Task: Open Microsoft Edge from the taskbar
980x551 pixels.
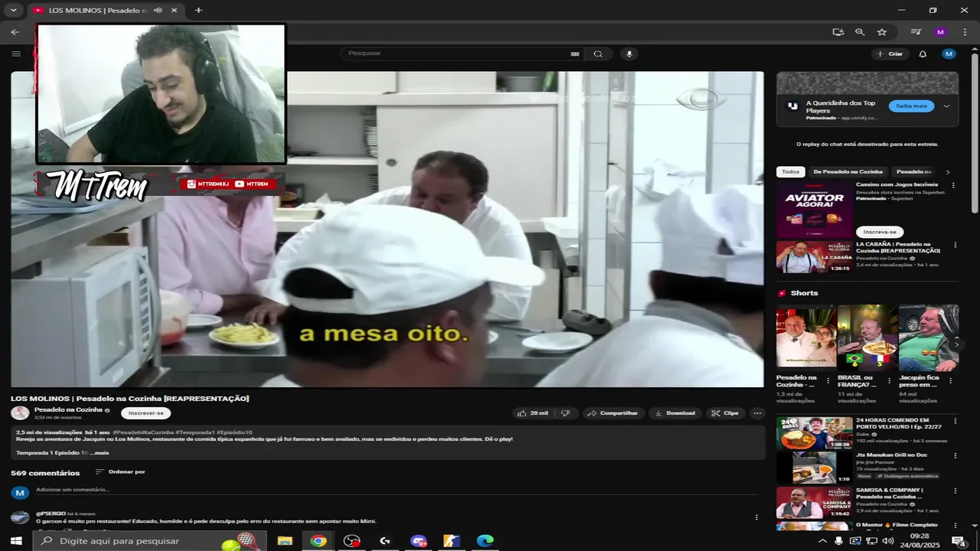Action: [x=485, y=541]
